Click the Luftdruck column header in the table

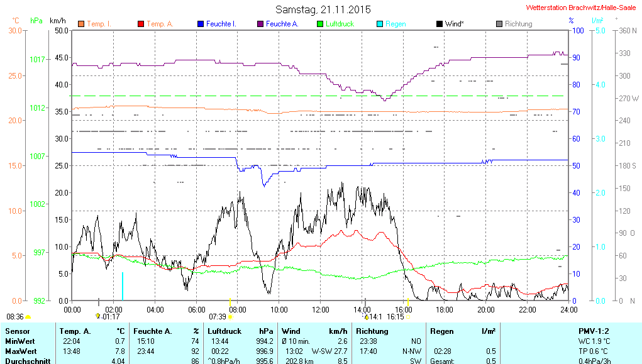pyautogui.click(x=224, y=331)
